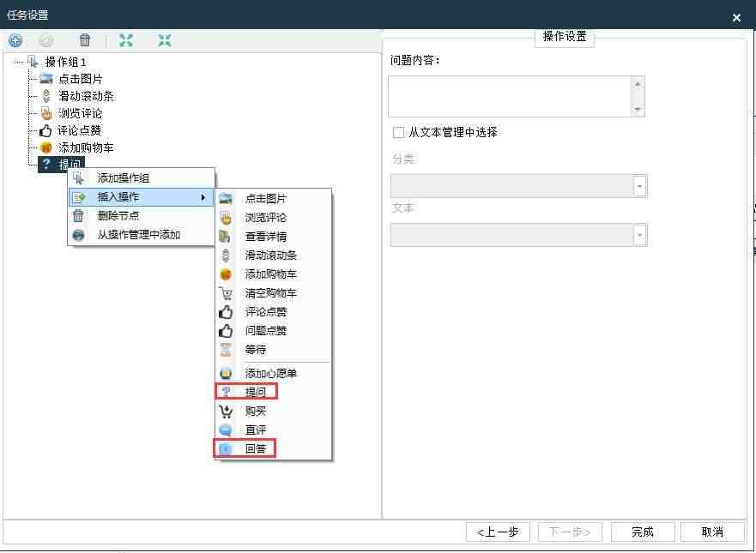This screenshot has width=756, height=553.
Task: Click the shopping cart icon beside 清空购物车
Action: tap(226, 293)
